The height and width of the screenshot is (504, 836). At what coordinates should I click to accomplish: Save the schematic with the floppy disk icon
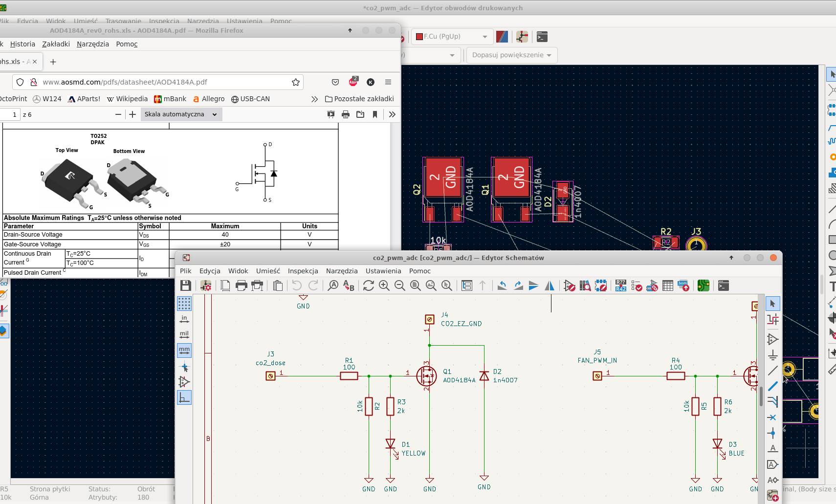coord(185,285)
